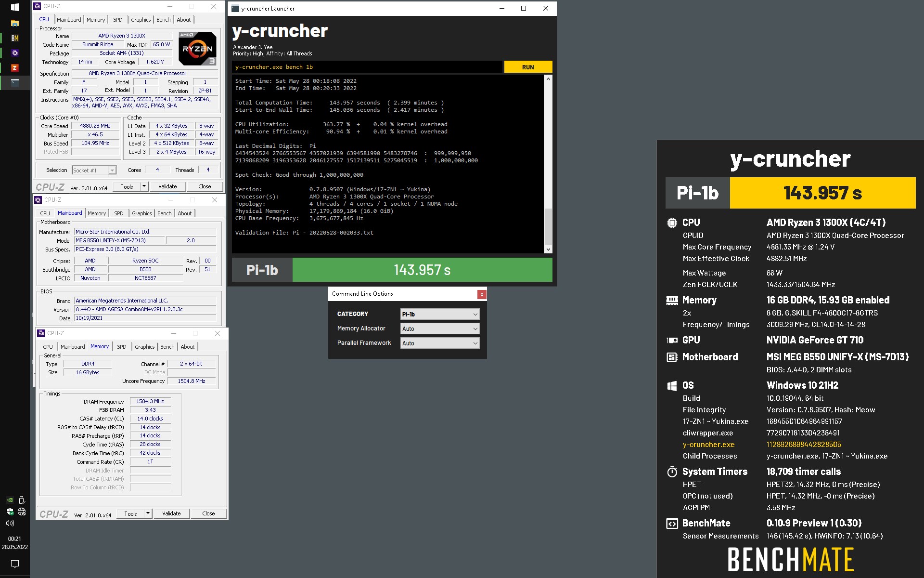Viewport: 924px width, 578px height.
Task: Click the System Timers clock icon
Action: pyautogui.click(x=672, y=472)
